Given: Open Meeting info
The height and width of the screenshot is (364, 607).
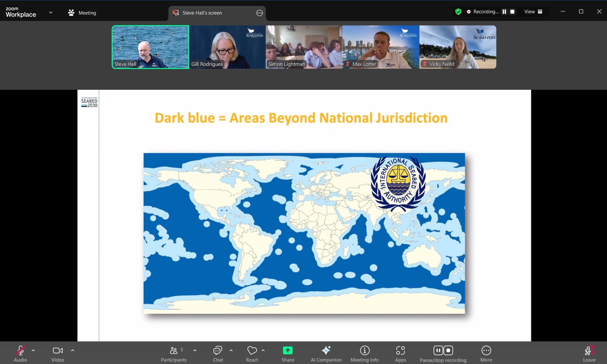Looking at the screenshot, I should pos(365,354).
